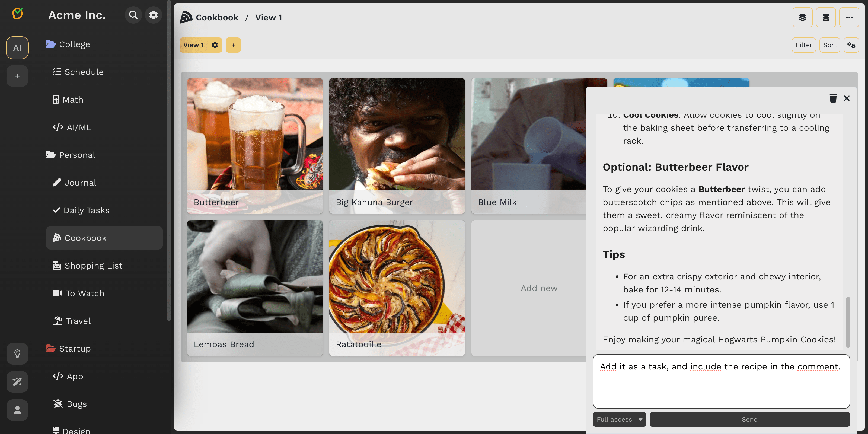The image size is (868, 434).
Task: Open Shopping List in sidebar
Action: 104,266
